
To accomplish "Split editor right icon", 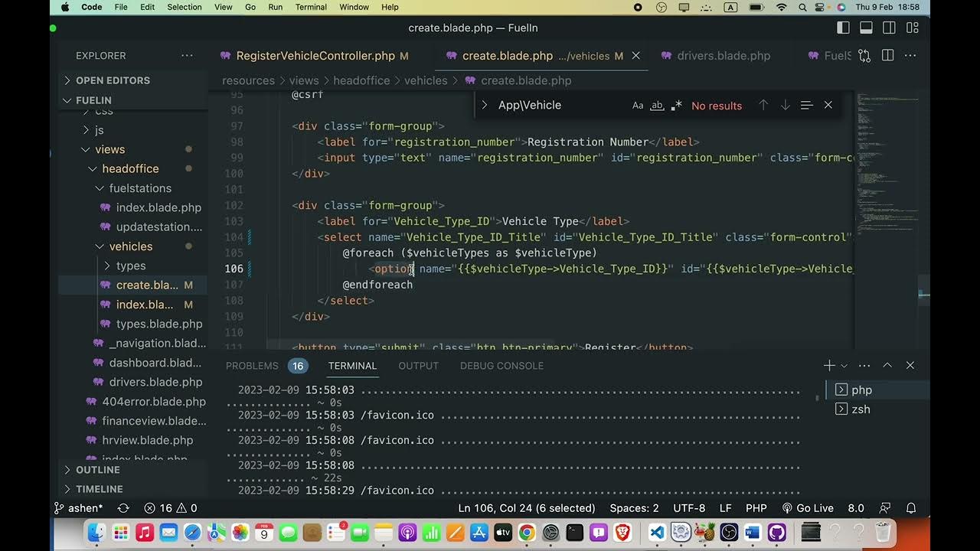I will (888, 56).
